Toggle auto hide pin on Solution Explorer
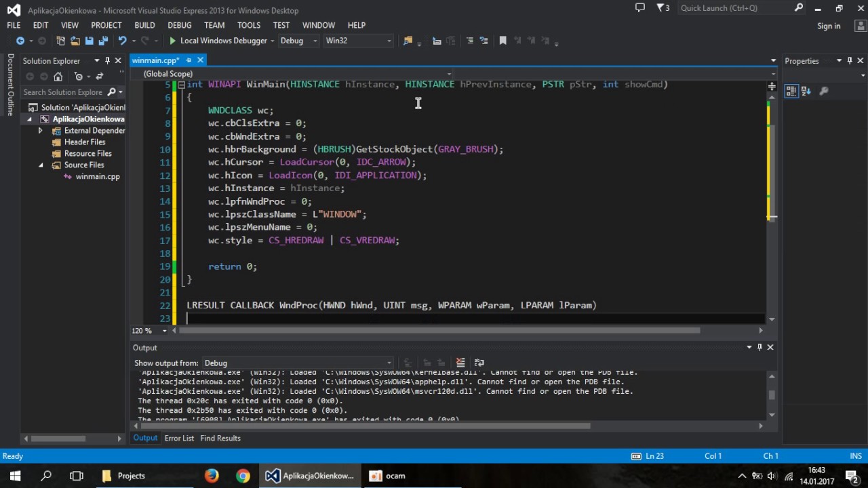 coord(107,60)
